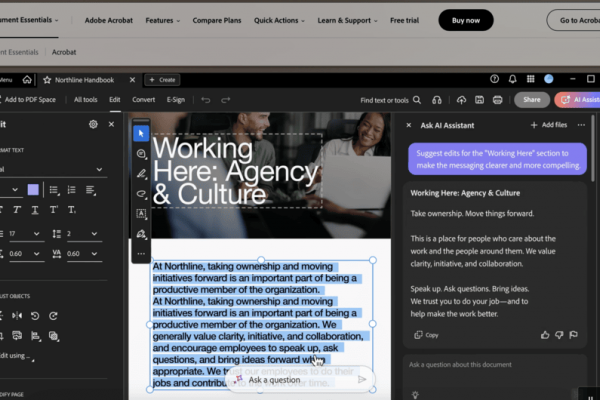Switch to the E-Sign tab
600x400 pixels.
(x=176, y=100)
